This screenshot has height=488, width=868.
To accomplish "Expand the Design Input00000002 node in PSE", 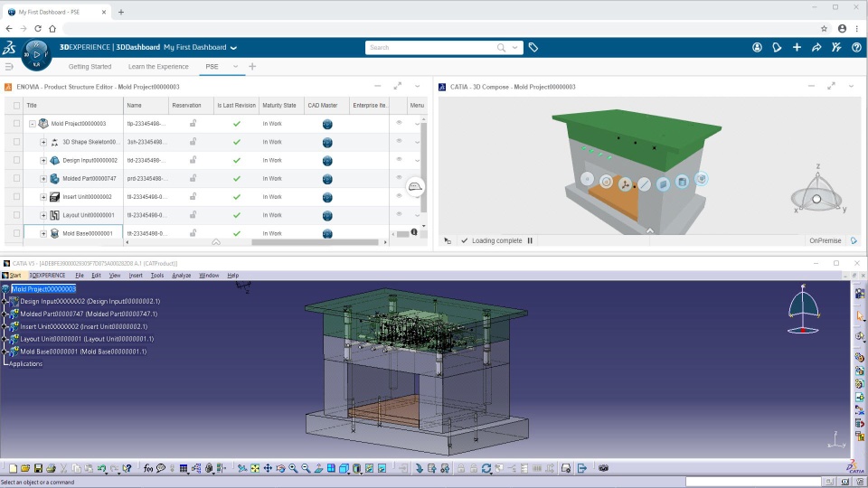I will [43, 161].
